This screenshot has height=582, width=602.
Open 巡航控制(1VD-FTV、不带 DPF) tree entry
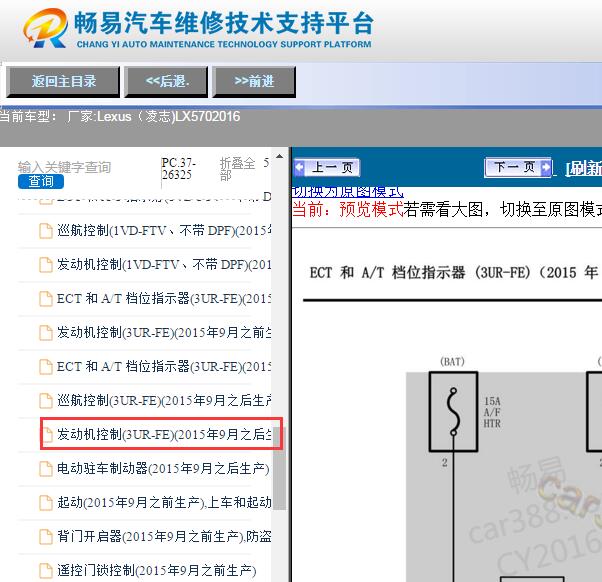164,230
